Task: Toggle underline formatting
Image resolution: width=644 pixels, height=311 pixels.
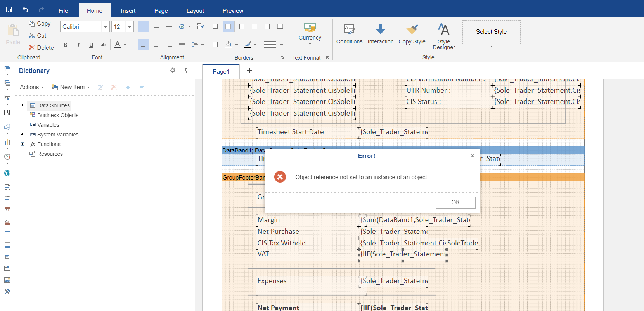Action: click(91, 45)
